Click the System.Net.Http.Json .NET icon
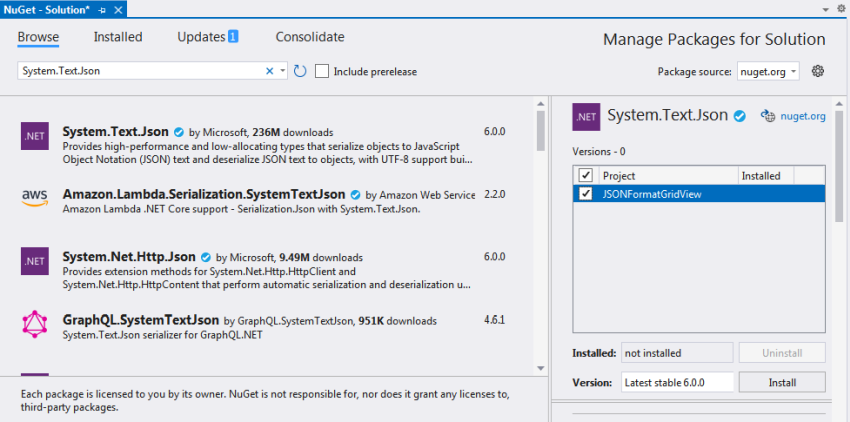 35,261
